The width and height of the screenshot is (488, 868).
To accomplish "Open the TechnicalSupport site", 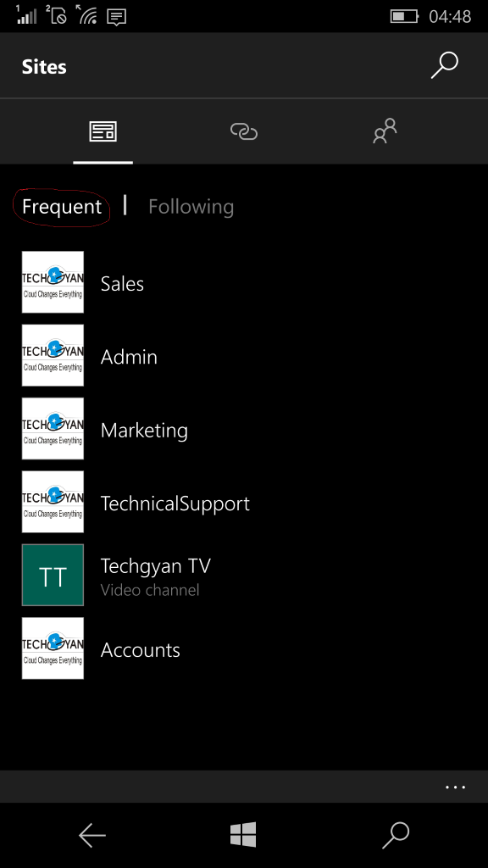I will tap(175, 502).
